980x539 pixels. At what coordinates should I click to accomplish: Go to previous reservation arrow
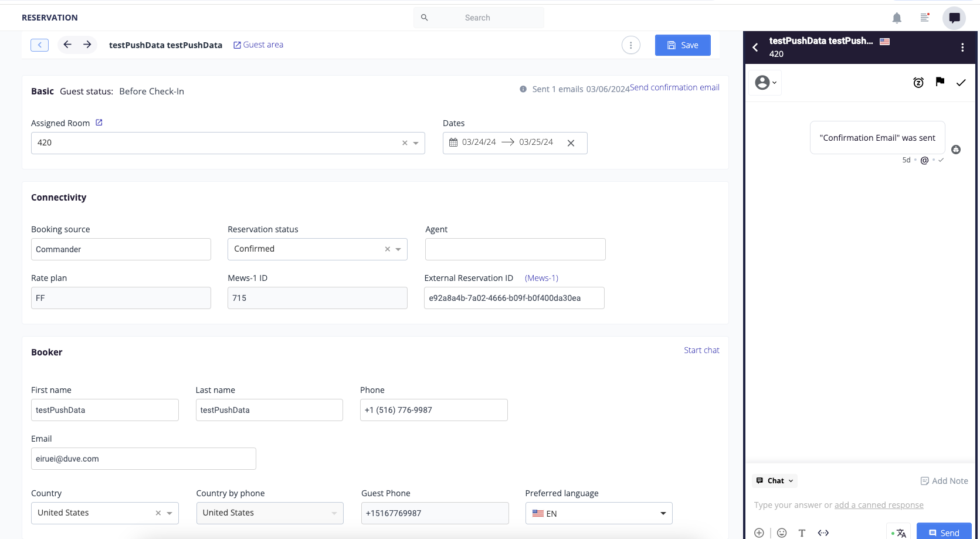67,45
